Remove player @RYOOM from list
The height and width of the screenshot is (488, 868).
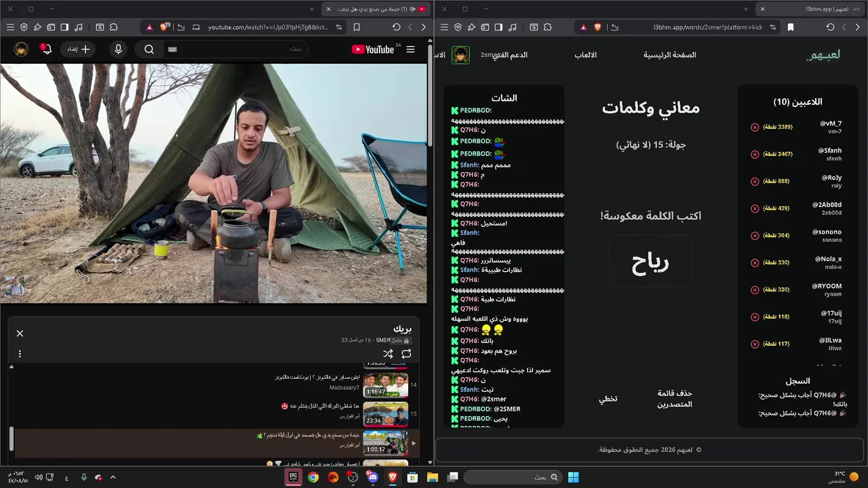[x=755, y=289]
